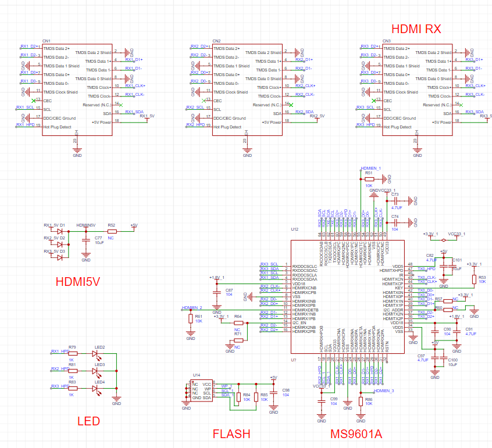Click the 'RX1_SCL' net label at CN1 pin 15
This screenshot has width=492, height=448.
[x=25, y=107]
